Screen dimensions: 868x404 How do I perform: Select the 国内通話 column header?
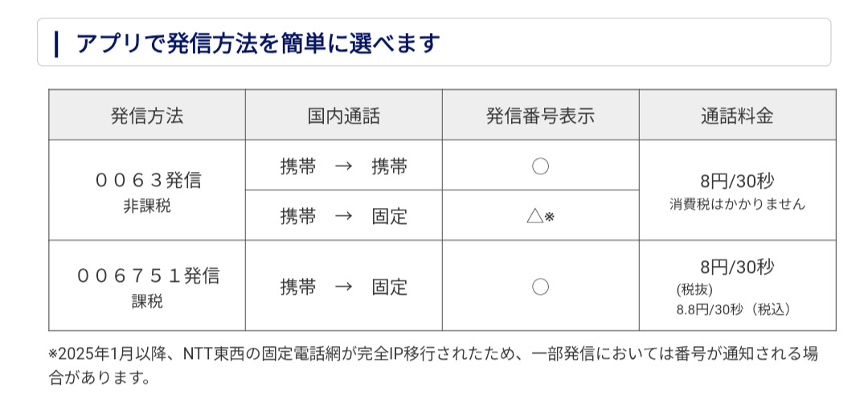[343, 116]
